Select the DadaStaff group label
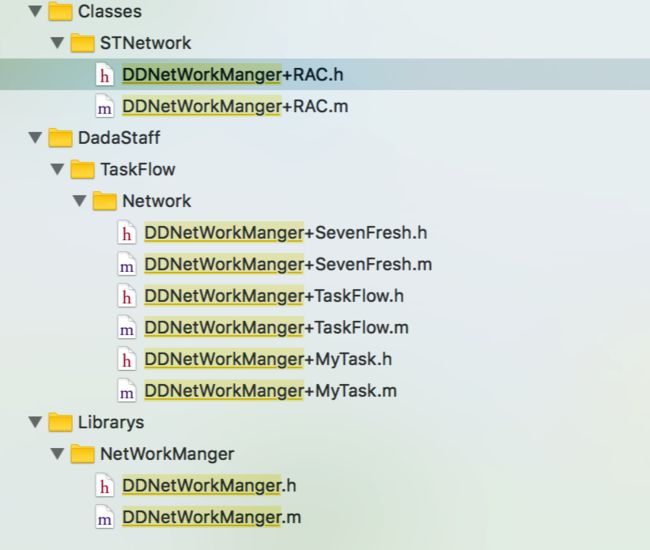The height and width of the screenshot is (550, 650). click(119, 138)
